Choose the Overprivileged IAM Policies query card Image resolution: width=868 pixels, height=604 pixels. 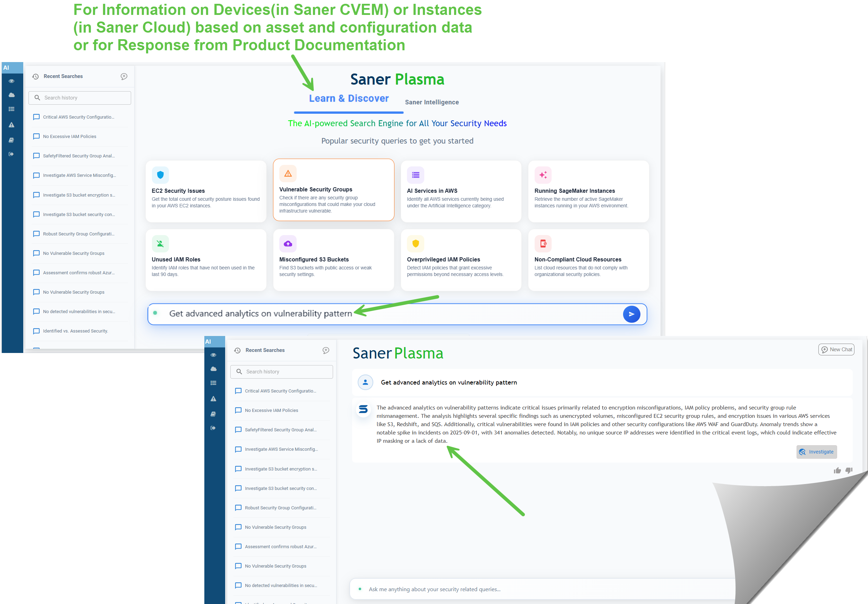coord(461,260)
